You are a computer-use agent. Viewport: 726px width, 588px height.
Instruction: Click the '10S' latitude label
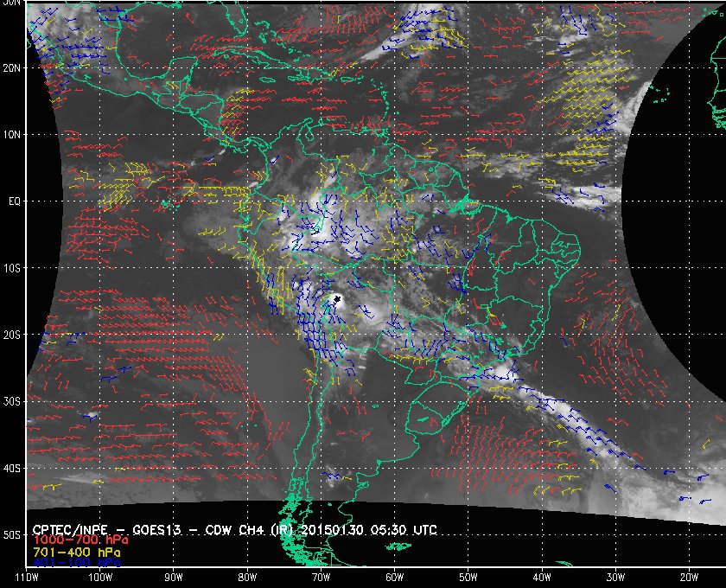pos(11,268)
